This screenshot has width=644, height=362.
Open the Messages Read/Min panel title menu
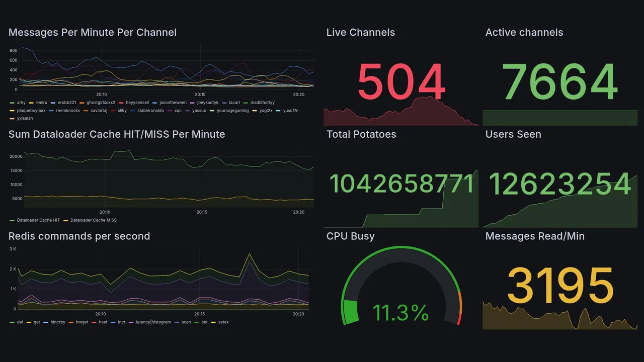[x=535, y=236]
